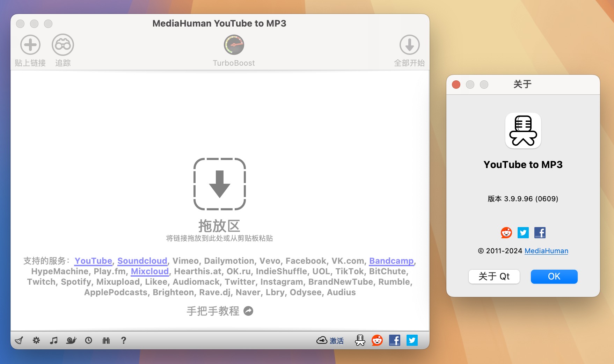The image size is (614, 364).
Task: Click the drop zone arrow box
Action: [220, 184]
